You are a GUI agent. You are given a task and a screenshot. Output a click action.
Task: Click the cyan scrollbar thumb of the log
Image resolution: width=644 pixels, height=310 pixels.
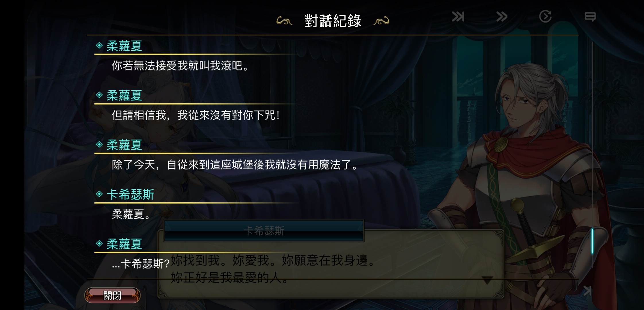click(x=592, y=241)
